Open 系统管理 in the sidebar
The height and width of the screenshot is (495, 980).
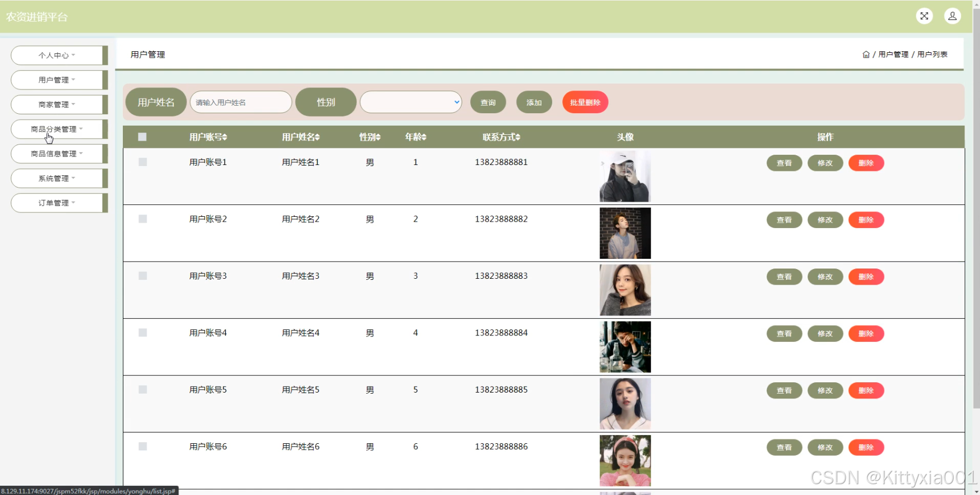coord(57,178)
